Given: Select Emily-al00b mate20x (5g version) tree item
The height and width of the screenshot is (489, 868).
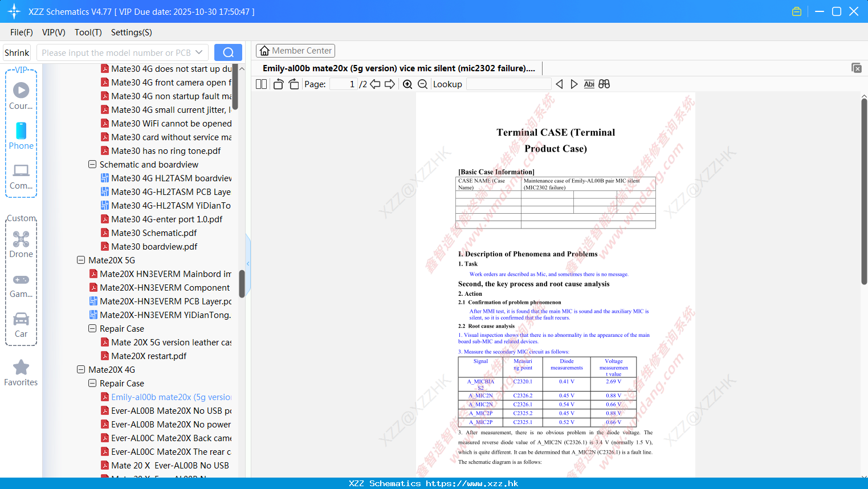Looking at the screenshot, I should 166,397.
